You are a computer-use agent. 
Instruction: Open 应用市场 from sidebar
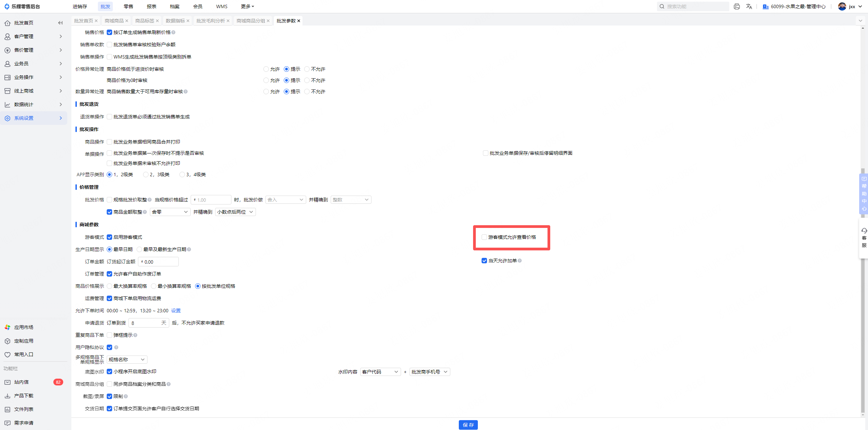23,327
